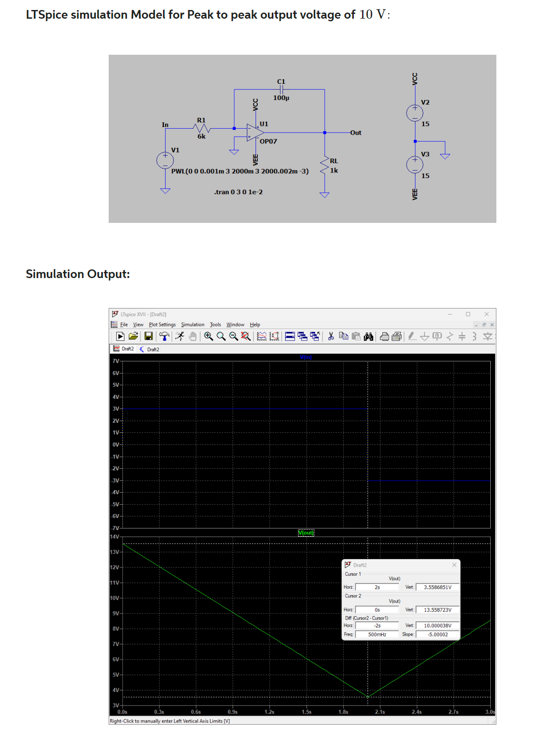Viewport: 542px width, 756px height.
Task: Click the Run simulation icon in the toolbar
Action: click(120, 336)
